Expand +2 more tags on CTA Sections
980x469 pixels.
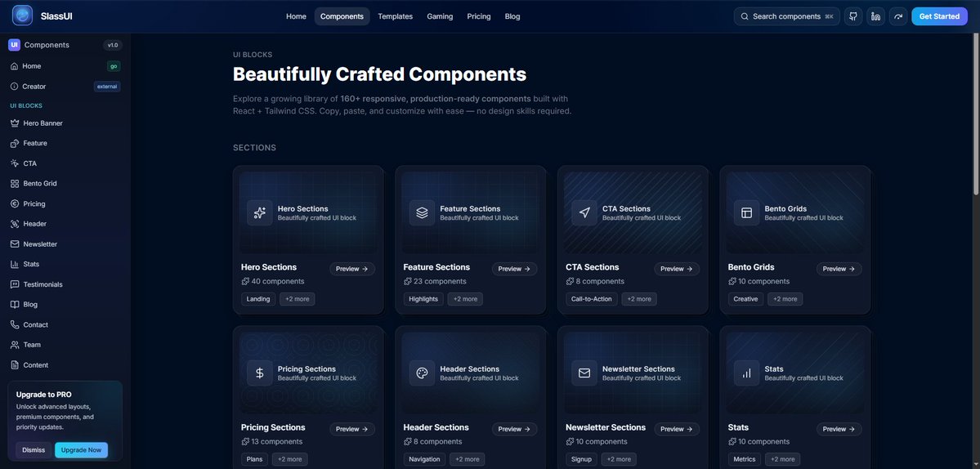tap(639, 299)
